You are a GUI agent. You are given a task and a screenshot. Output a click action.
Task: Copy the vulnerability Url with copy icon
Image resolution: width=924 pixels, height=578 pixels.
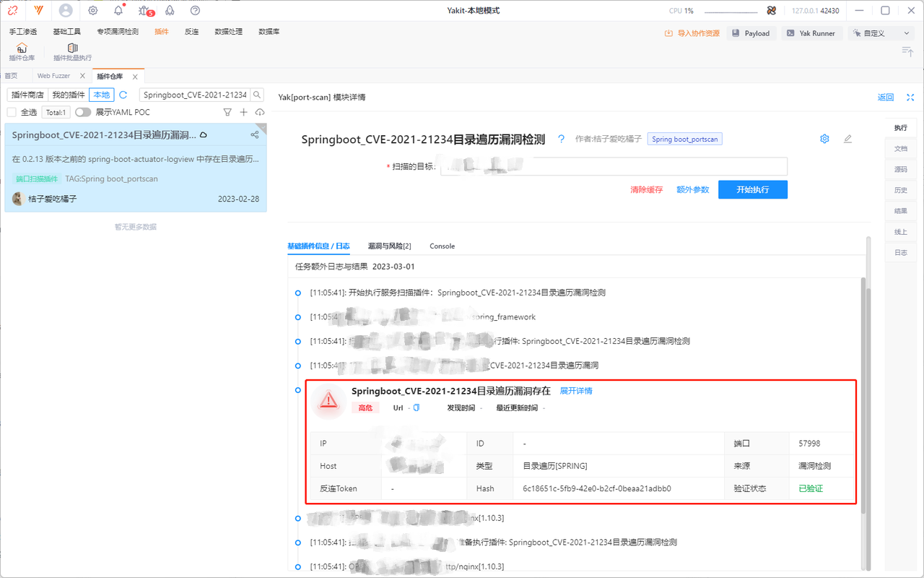click(x=417, y=408)
